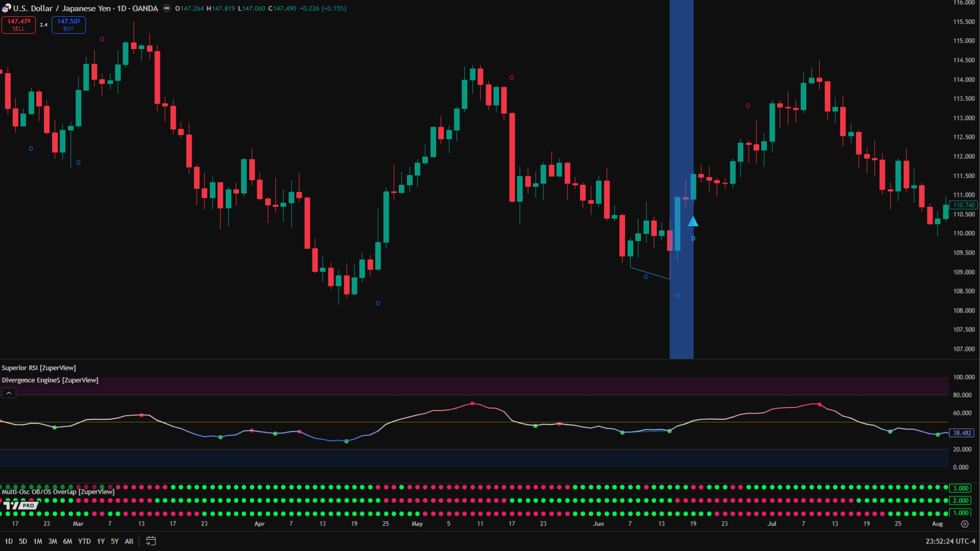Open chart settings hexagon gear icon
Screen dimensions: 980x551
pos(964,524)
